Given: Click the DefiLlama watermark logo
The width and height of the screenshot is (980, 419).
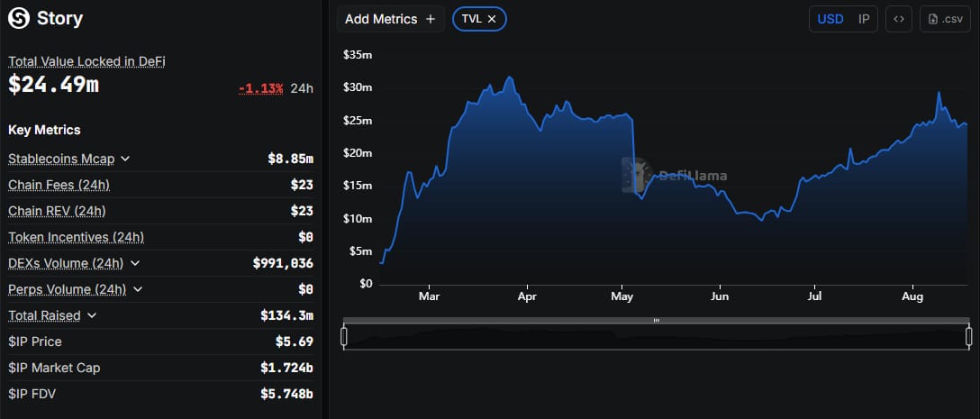Looking at the screenshot, I should (638, 176).
